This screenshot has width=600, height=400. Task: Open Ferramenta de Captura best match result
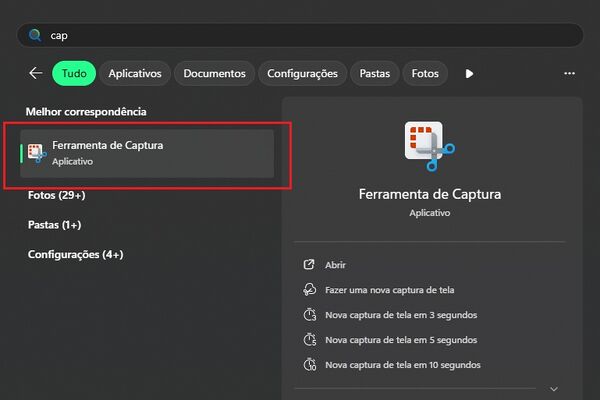tap(147, 153)
